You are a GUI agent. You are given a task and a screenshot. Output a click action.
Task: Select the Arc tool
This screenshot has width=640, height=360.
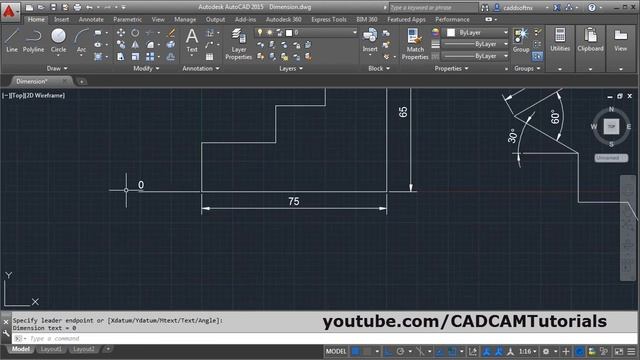click(81, 41)
